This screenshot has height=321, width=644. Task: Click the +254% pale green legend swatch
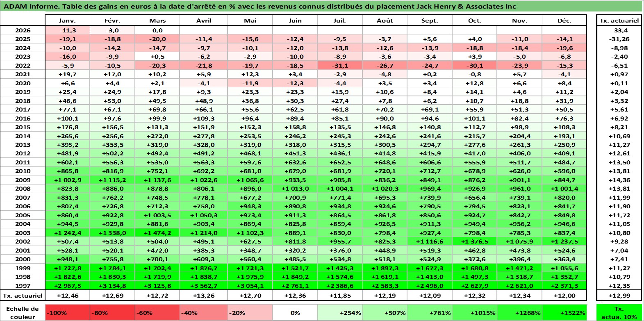[340, 313]
